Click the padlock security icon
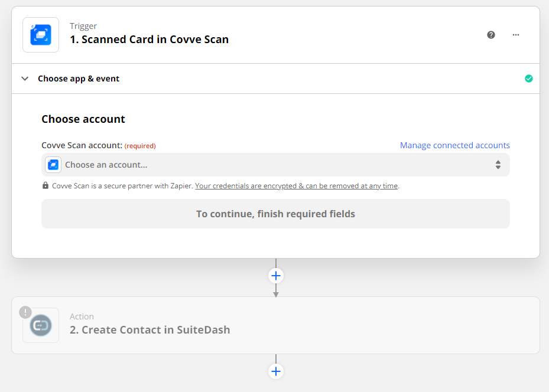Image resolution: width=549 pixels, height=392 pixels. [x=46, y=185]
